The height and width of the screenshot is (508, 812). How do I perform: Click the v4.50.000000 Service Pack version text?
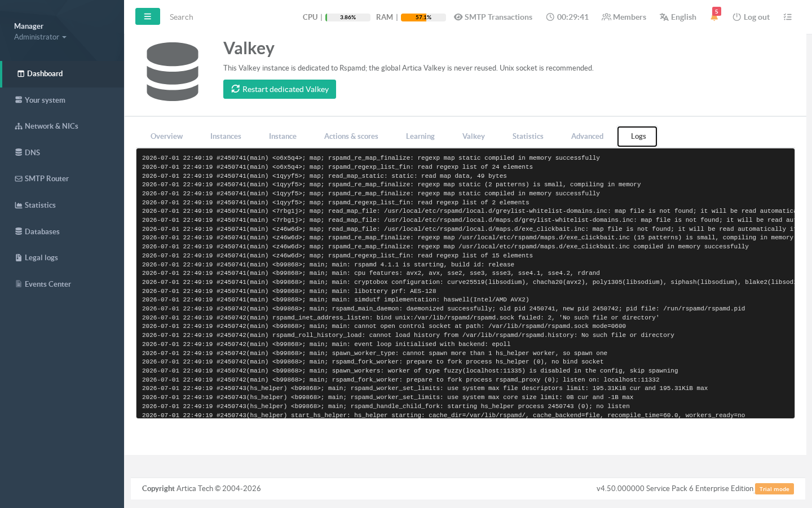(x=675, y=488)
